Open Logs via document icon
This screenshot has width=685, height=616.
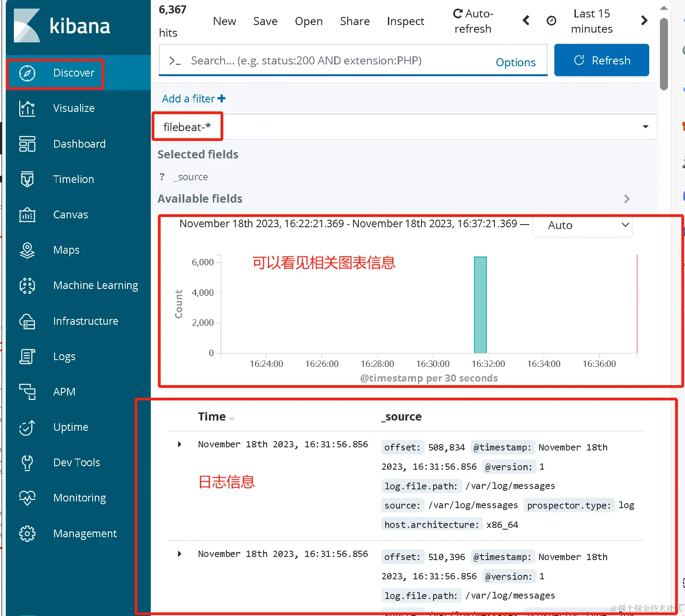click(27, 357)
